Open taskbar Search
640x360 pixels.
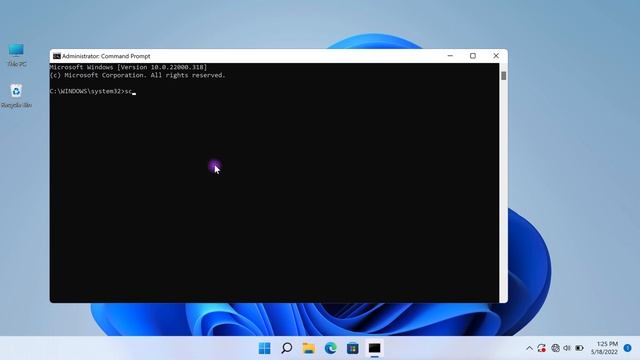pyautogui.click(x=287, y=348)
